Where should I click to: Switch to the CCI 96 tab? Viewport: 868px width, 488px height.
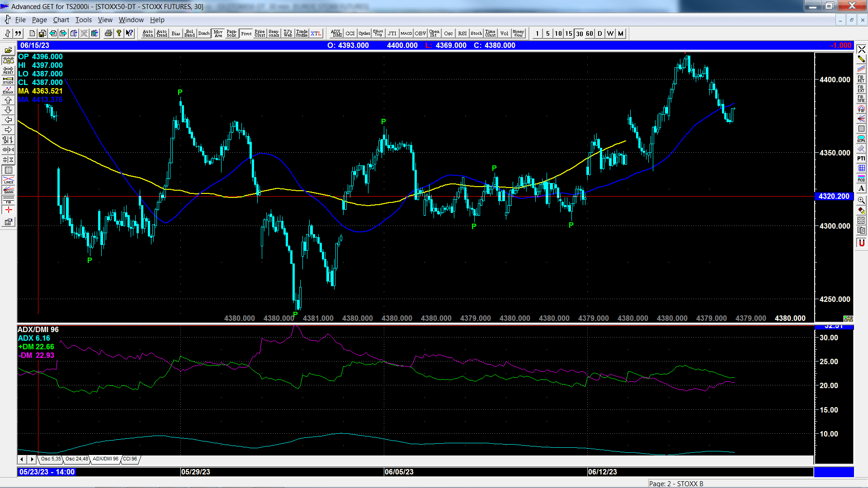[130, 459]
